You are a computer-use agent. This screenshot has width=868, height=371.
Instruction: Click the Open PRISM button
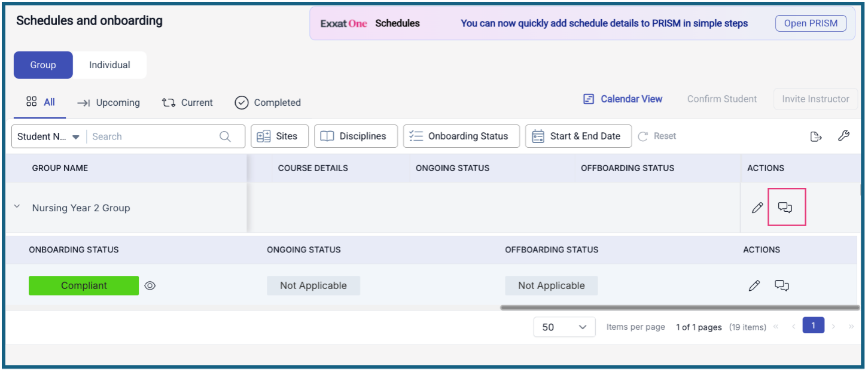[x=811, y=24]
